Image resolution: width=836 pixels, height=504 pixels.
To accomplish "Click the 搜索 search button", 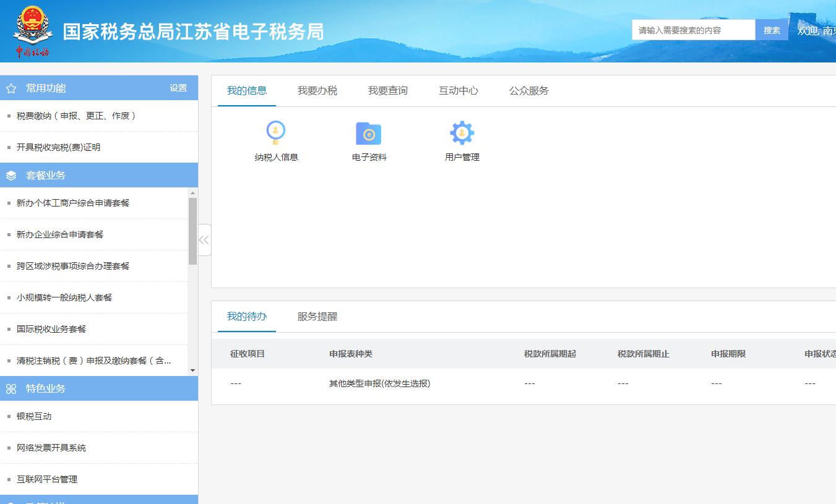I will [771, 29].
